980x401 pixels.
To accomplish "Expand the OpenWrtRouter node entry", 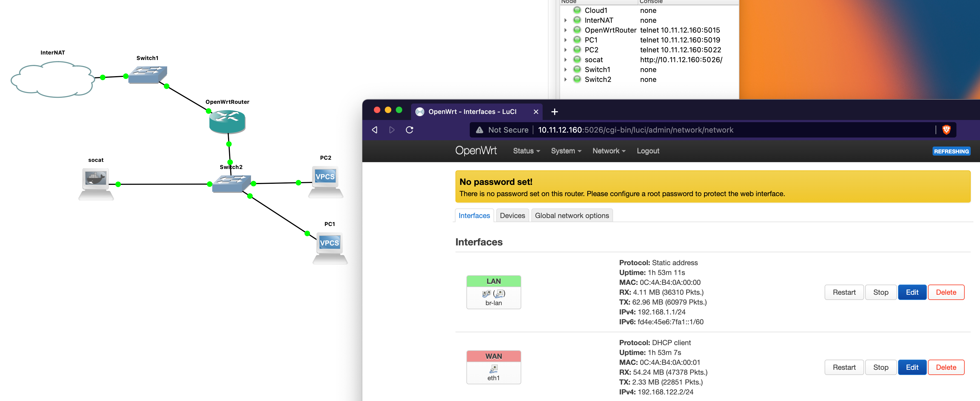I will click(566, 30).
